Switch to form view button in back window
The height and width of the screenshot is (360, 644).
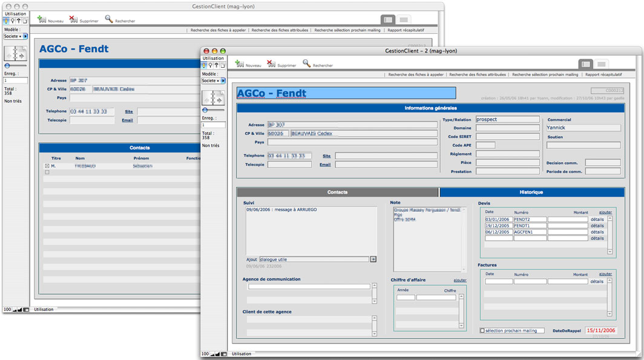point(388,20)
